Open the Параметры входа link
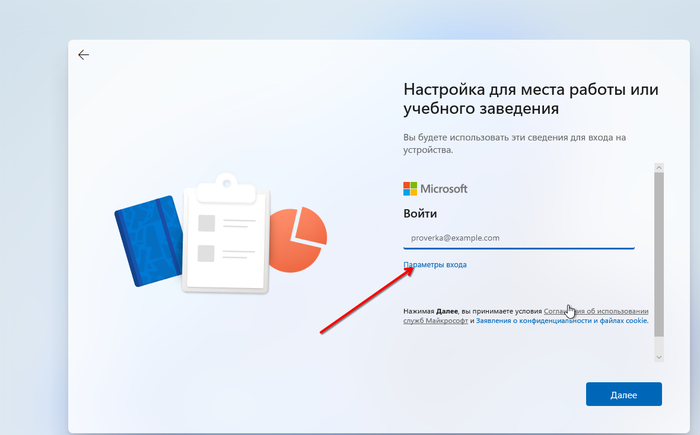 [x=435, y=265]
